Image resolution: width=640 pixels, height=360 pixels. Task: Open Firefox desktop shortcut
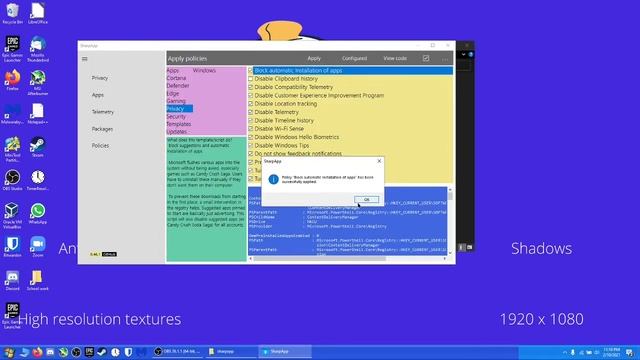[12, 80]
